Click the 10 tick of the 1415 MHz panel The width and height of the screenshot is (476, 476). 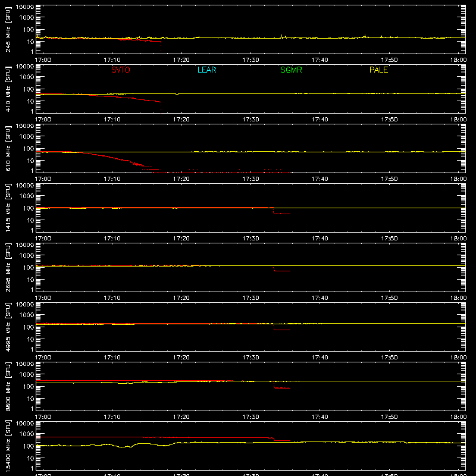coord(30,220)
